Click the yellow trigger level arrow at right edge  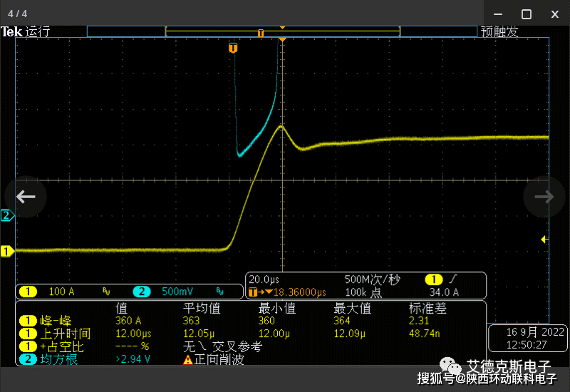click(545, 239)
